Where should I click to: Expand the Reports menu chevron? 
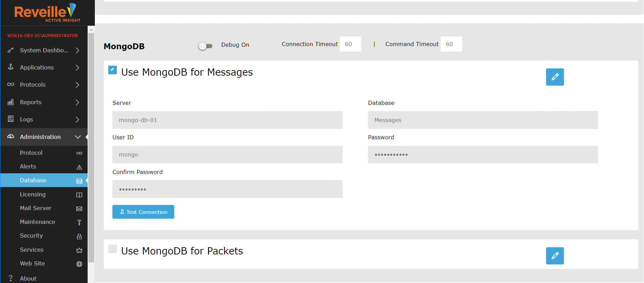[77, 102]
